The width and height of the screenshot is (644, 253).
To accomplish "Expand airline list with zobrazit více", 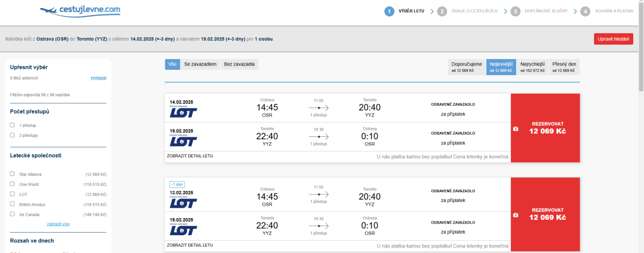I will tap(58, 224).
